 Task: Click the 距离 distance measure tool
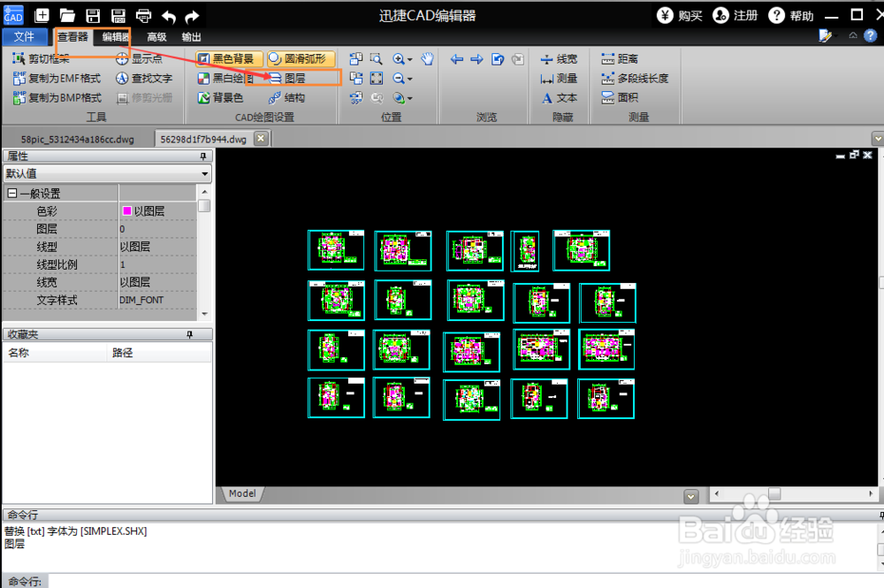pos(620,58)
